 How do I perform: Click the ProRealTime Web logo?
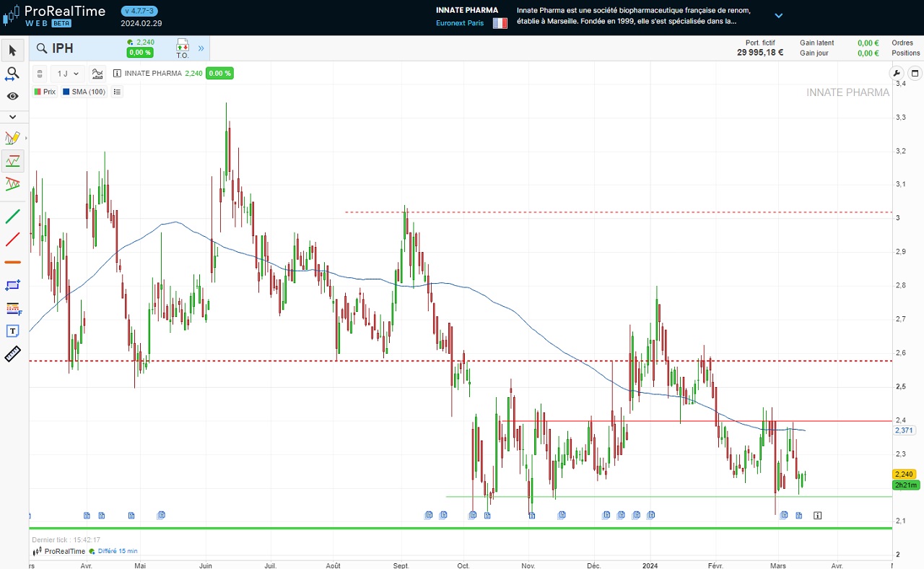54,15
